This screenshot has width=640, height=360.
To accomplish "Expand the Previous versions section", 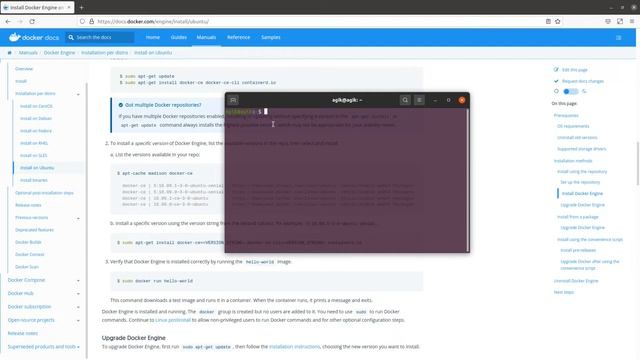I will point(78,218).
